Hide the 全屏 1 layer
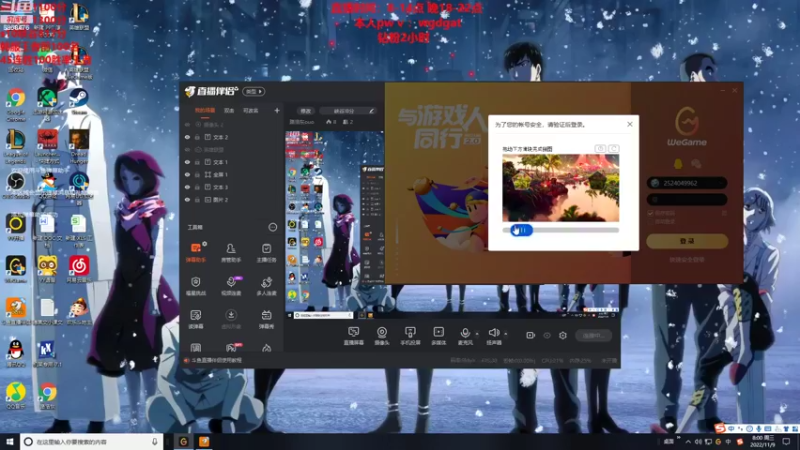Screen dimensions: 800x450 (187, 174)
